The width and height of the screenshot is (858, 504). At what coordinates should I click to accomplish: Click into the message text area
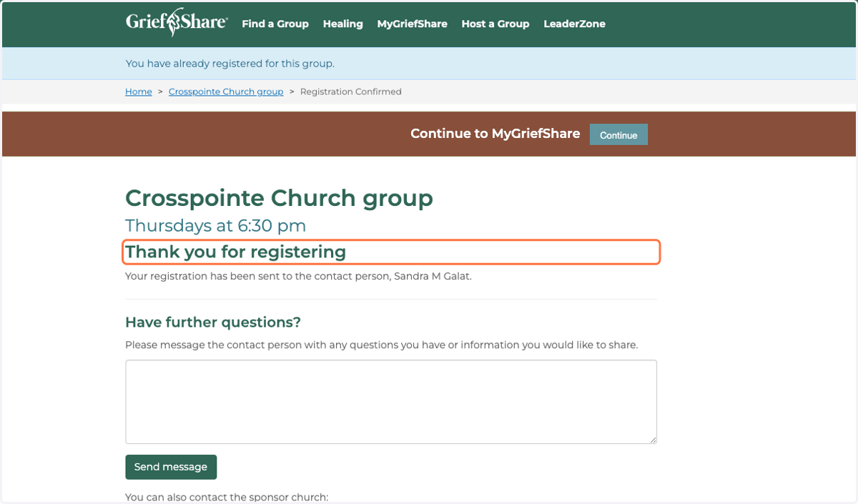391,402
